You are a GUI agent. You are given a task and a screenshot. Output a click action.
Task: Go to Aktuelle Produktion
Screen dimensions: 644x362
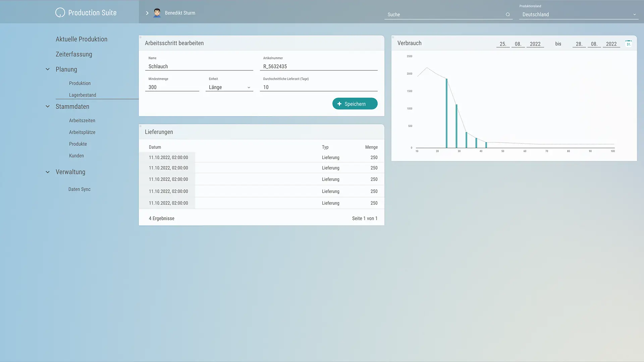click(82, 39)
